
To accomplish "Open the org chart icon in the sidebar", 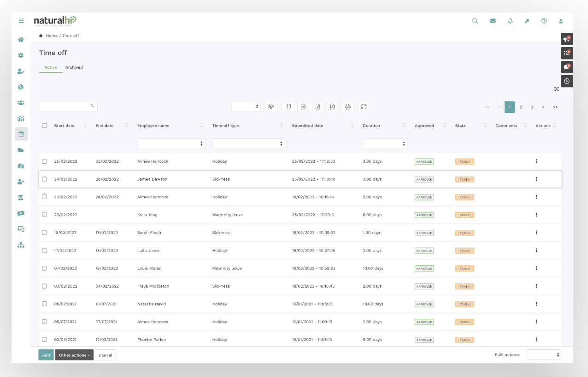I will coord(20,245).
